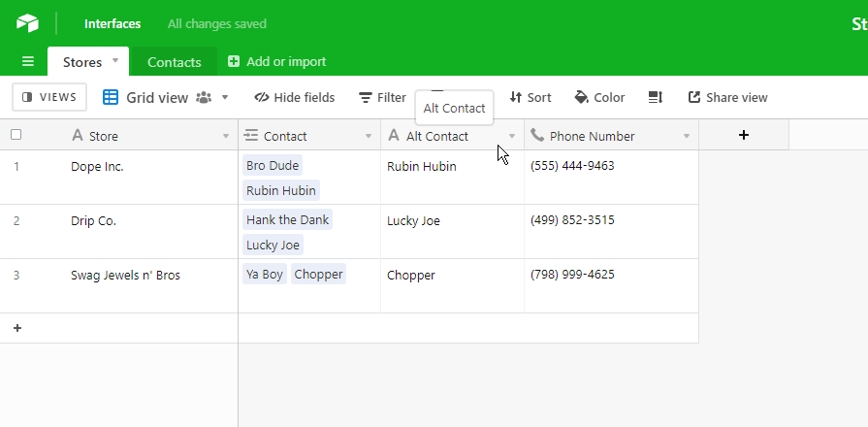Click the phone icon in Phone Number header
The image size is (868, 427).
click(537, 135)
